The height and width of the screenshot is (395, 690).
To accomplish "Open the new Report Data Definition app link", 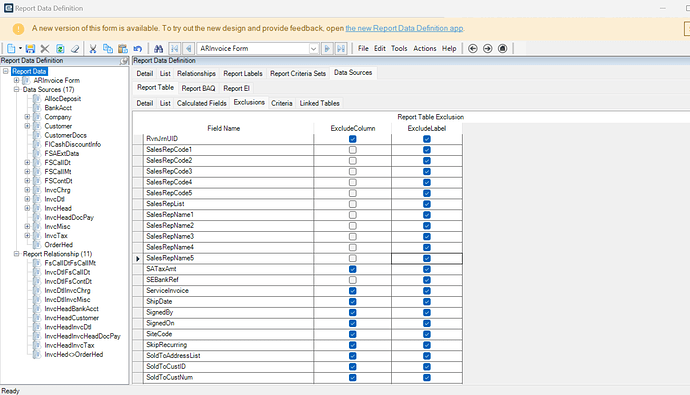I will pyautogui.click(x=404, y=28).
